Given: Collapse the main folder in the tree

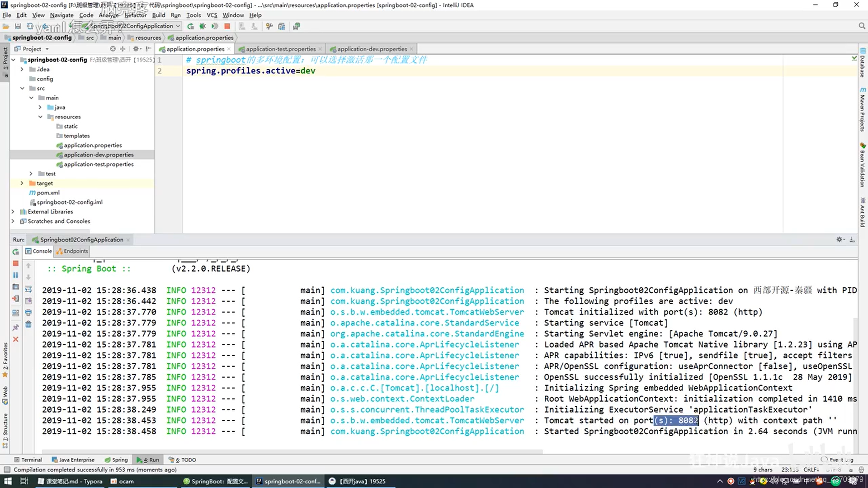Looking at the screenshot, I should (x=31, y=98).
